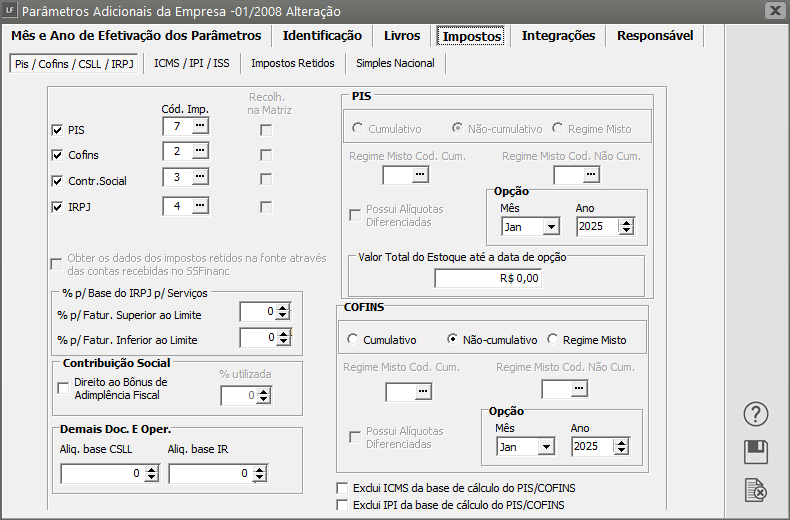This screenshot has width=790, height=520.
Task: Click the save floppy disk icon
Action: [x=756, y=452]
